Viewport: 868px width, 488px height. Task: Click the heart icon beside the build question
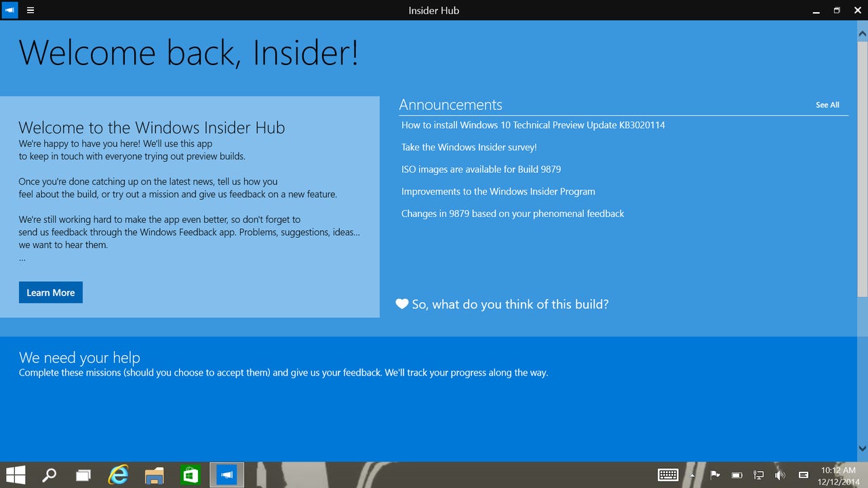point(402,304)
